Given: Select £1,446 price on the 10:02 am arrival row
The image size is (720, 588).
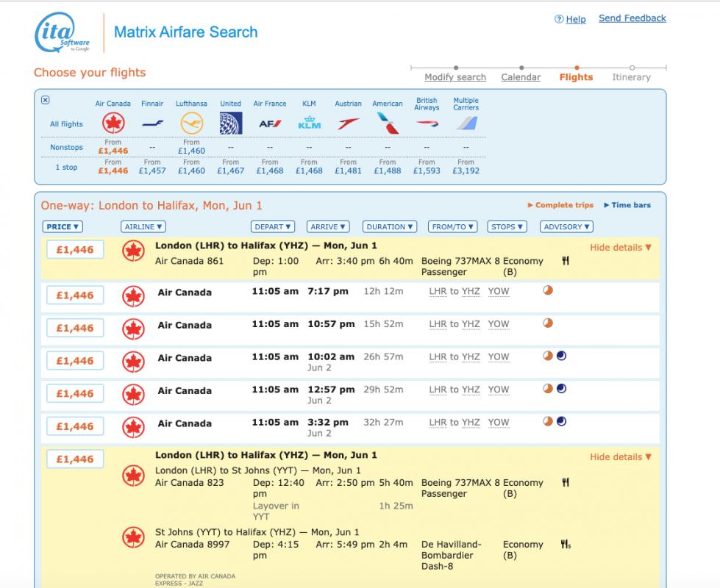Looking at the screenshot, I should 75,361.
